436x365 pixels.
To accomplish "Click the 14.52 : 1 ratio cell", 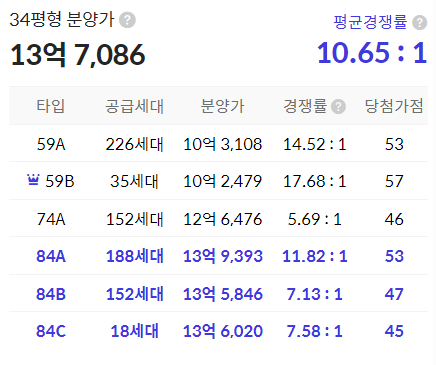I will pos(315,144).
